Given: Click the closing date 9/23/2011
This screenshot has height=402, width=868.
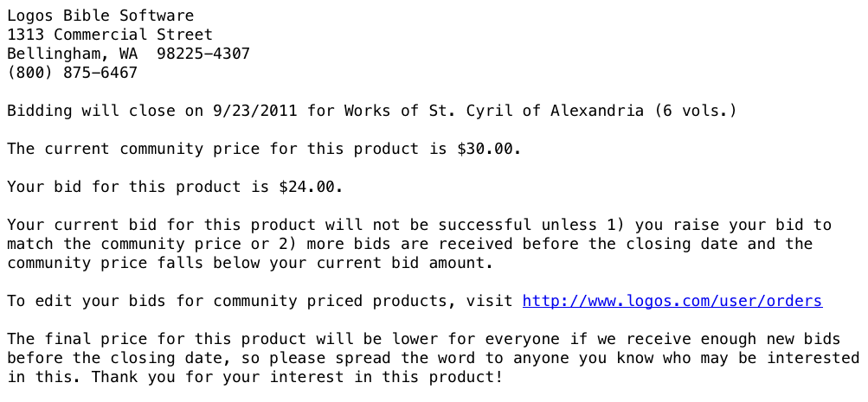Looking at the screenshot, I should 254,111.
